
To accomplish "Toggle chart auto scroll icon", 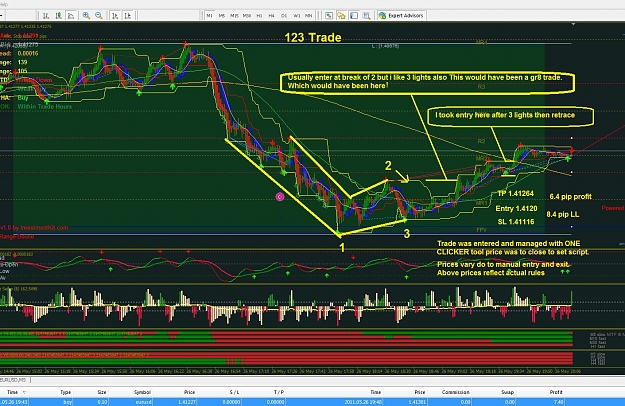I will (115, 16).
